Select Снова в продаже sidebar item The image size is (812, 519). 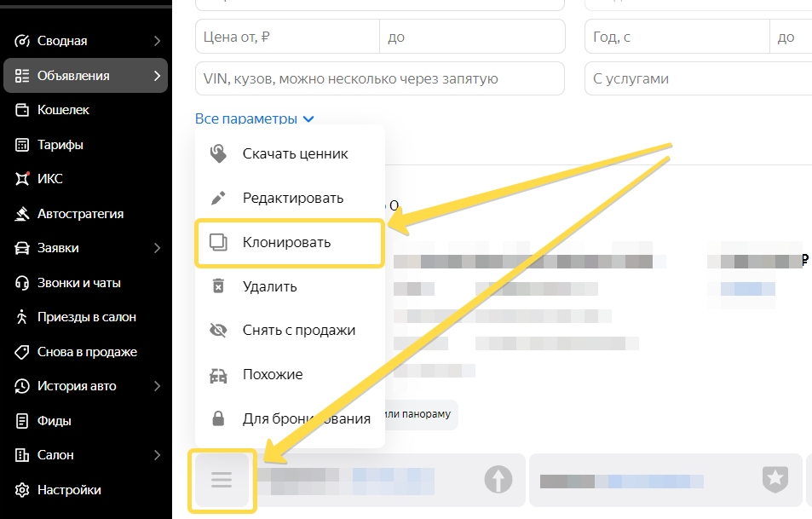click(x=86, y=352)
